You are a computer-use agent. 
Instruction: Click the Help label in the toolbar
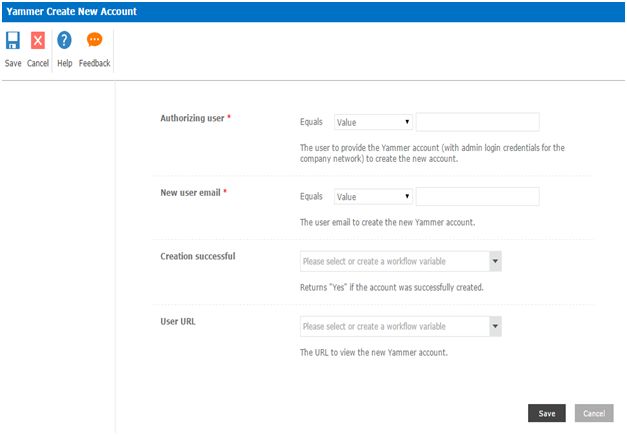tap(64, 63)
